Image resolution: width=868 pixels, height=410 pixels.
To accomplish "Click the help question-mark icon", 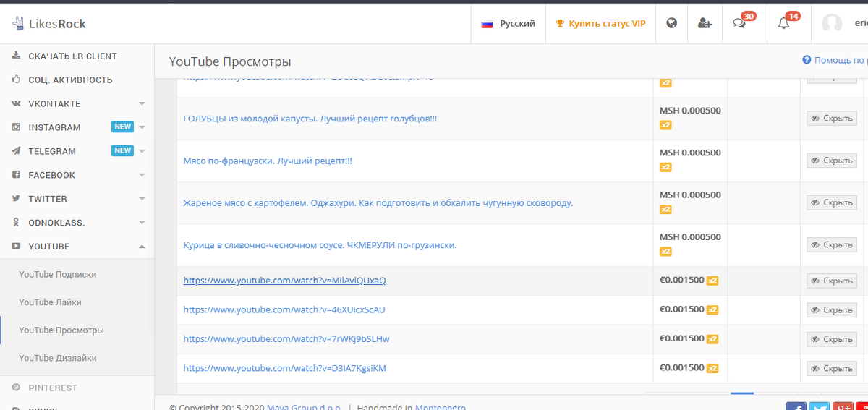I will pos(807,60).
